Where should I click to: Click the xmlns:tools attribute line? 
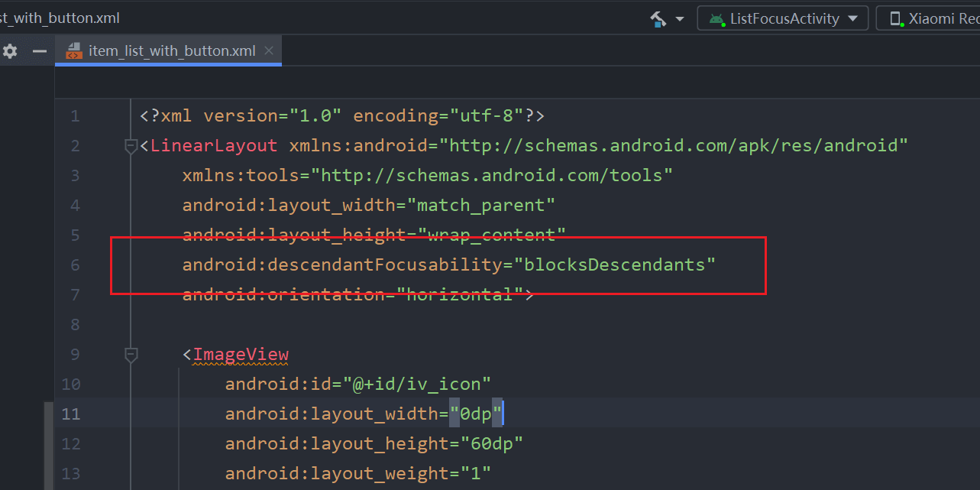(x=427, y=176)
